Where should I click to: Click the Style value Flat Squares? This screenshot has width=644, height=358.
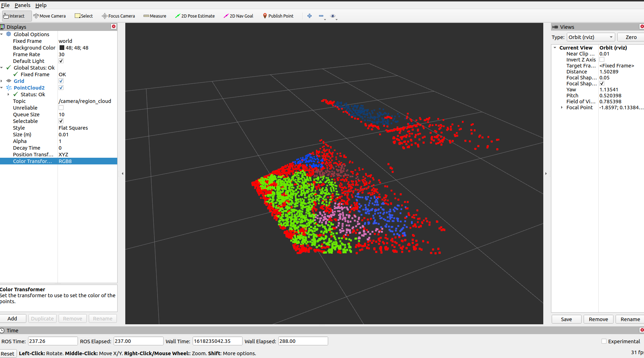pyautogui.click(x=73, y=128)
